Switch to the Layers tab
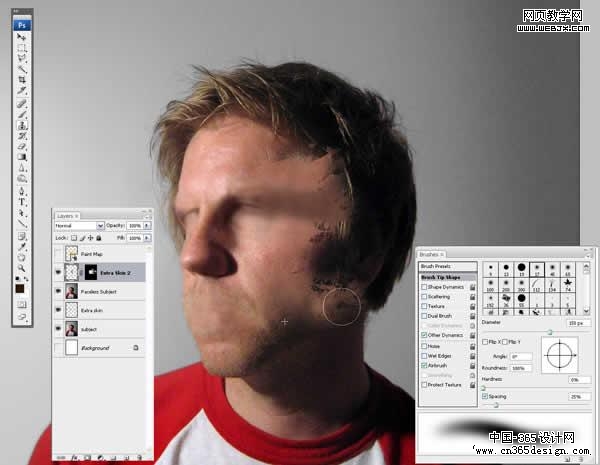Viewport: 600px width, 465px height. click(67, 216)
